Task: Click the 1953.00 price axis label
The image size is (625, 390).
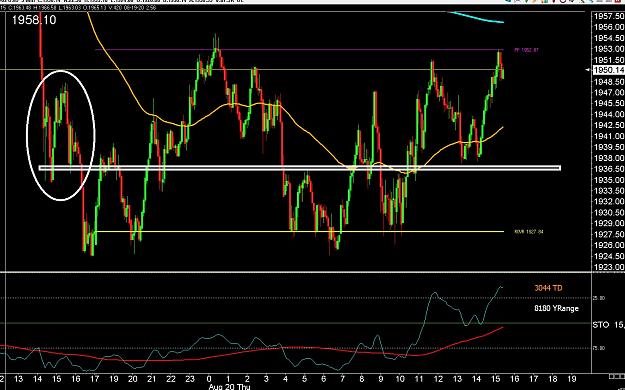Action: click(609, 49)
